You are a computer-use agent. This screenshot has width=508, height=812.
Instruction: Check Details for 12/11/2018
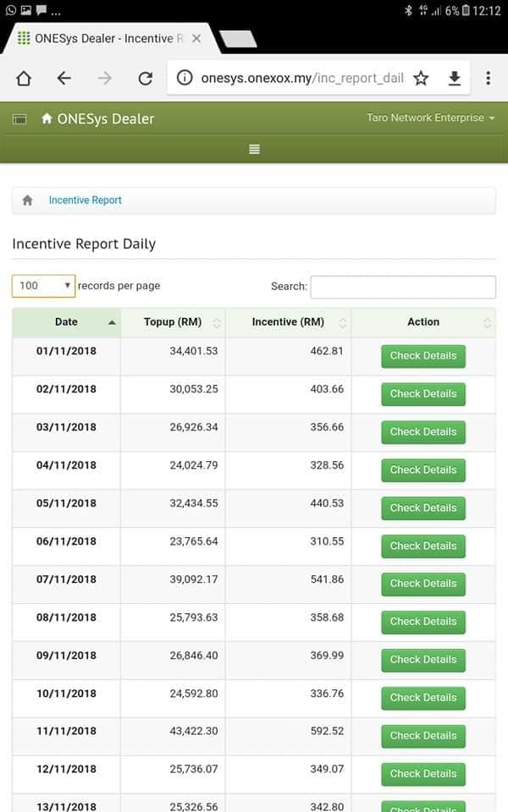[x=423, y=774]
